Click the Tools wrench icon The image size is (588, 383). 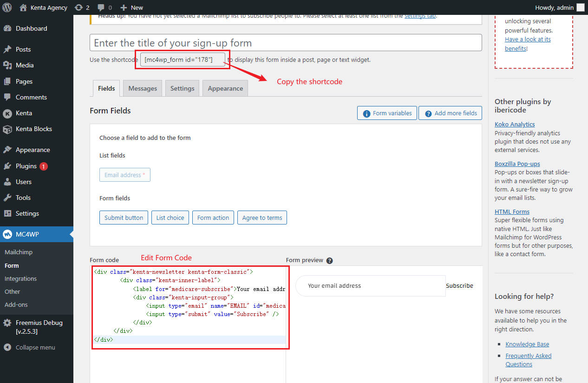7,198
